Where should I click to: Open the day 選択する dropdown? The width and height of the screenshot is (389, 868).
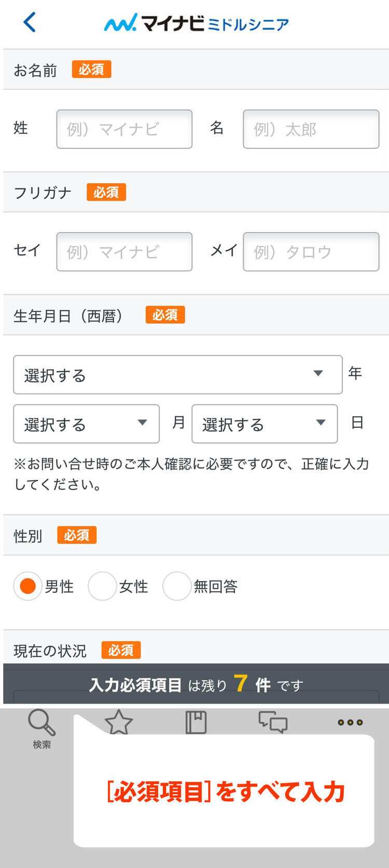(x=265, y=424)
